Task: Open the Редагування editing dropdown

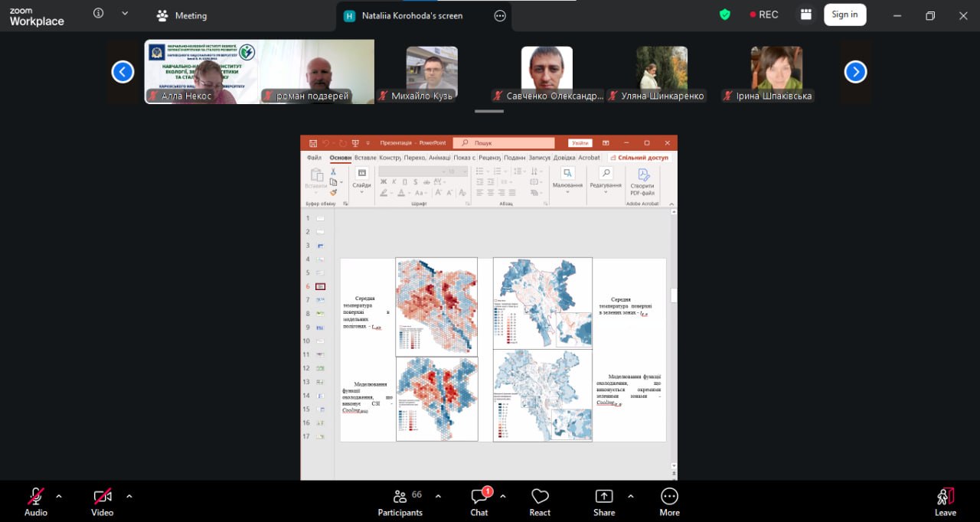Action: (x=606, y=179)
